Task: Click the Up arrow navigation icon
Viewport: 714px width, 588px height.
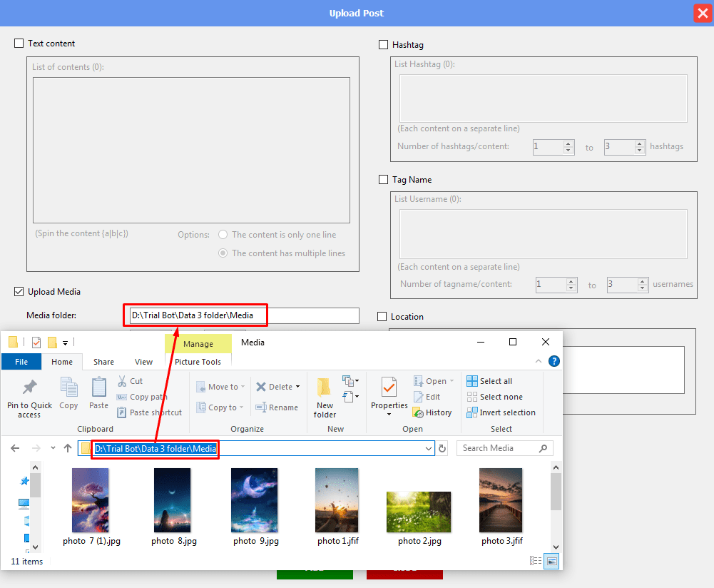Action: (68, 448)
